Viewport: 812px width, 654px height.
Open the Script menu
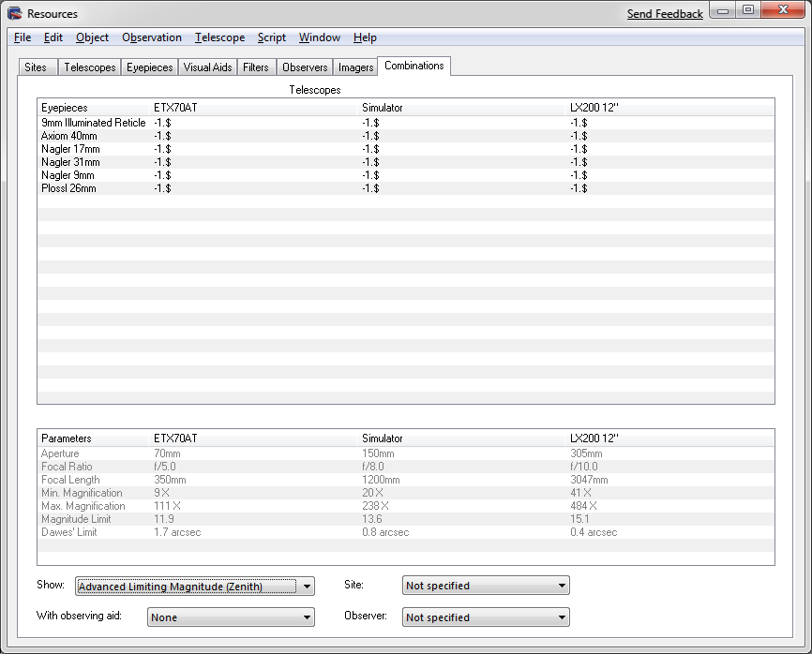pos(272,37)
